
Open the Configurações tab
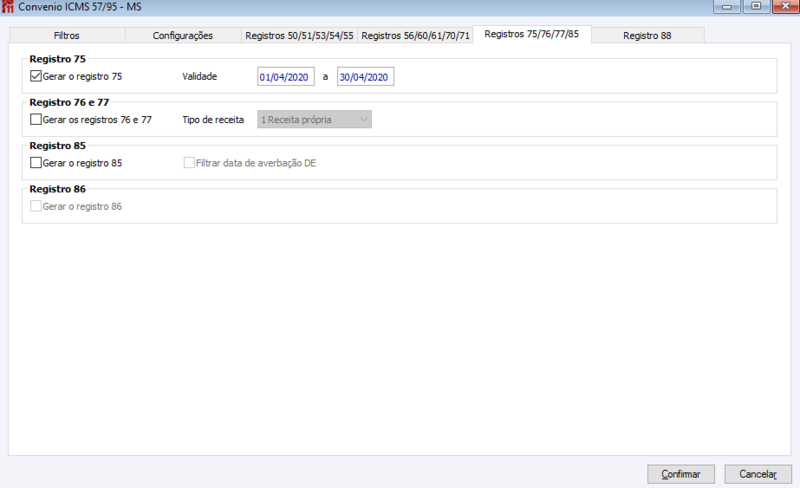coord(183,35)
